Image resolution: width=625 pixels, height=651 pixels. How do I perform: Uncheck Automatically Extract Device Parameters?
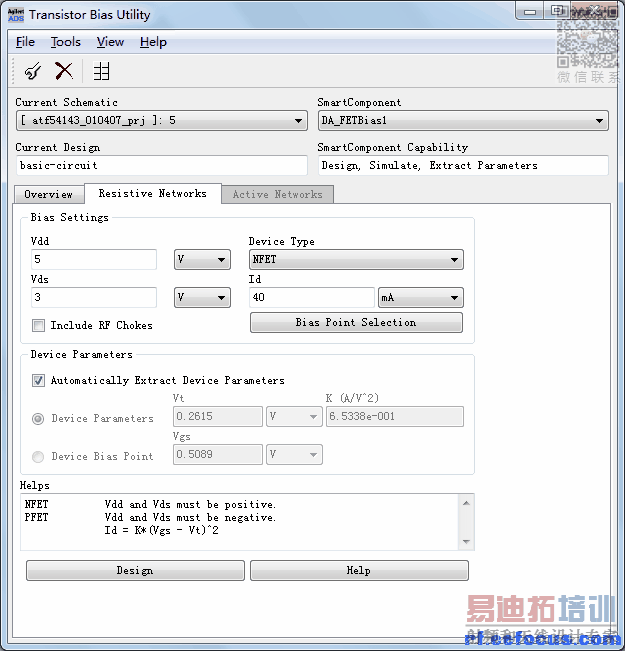click(x=38, y=380)
